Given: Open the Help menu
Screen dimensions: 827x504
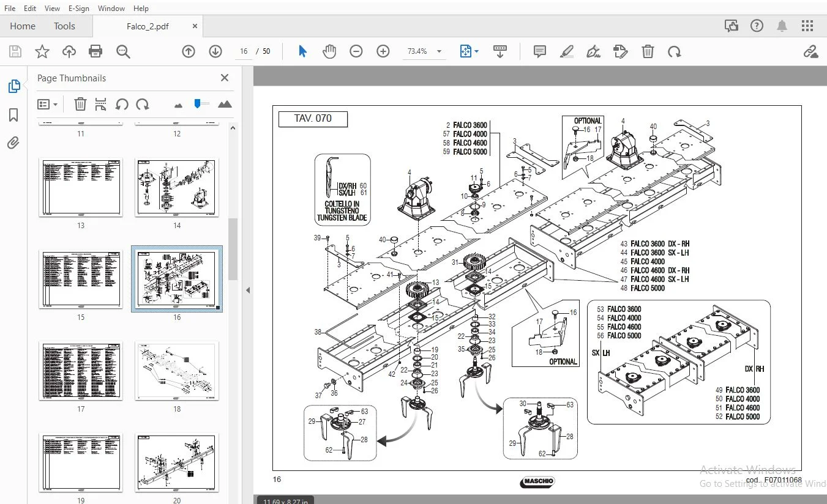Looking at the screenshot, I should (141, 8).
